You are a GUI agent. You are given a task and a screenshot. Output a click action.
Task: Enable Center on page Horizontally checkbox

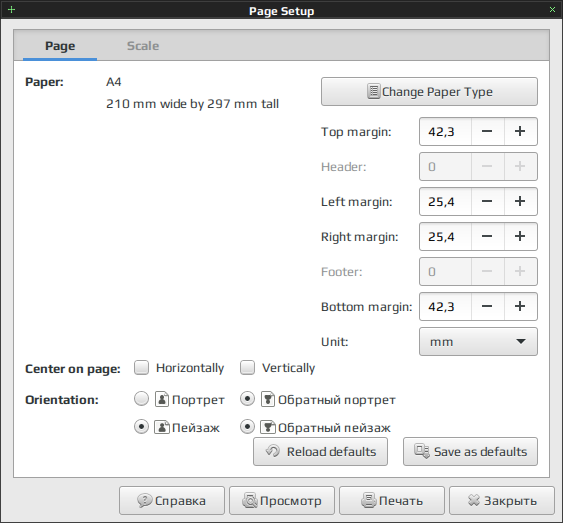141,368
